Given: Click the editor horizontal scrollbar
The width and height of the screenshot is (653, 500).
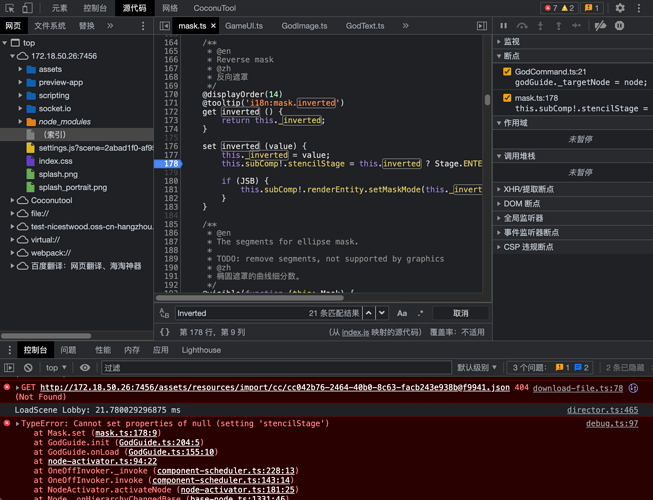Looking at the screenshot, I should click(250, 298).
